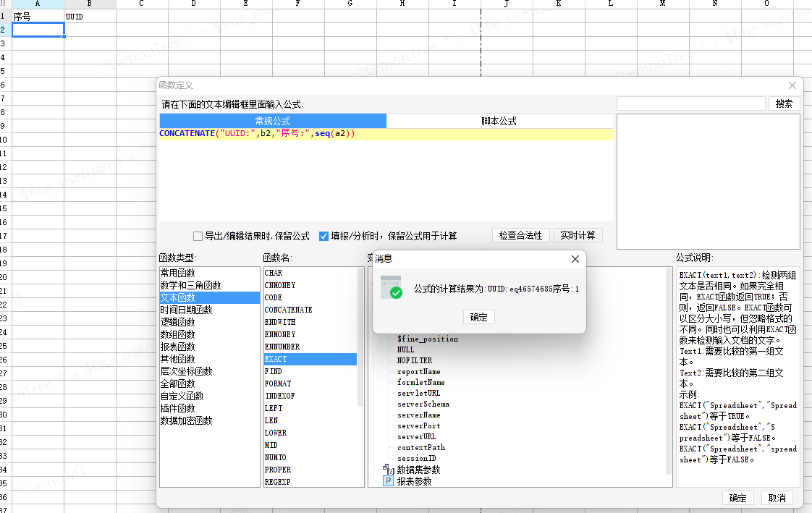Choose NUMTO function
Viewport: 812px width, 513px height.
pos(310,457)
